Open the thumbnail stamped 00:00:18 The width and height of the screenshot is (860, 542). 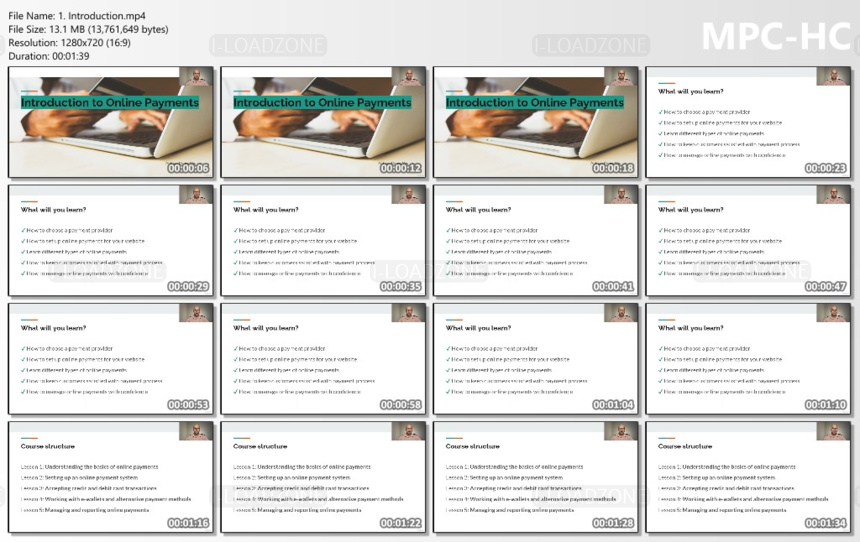click(536, 122)
